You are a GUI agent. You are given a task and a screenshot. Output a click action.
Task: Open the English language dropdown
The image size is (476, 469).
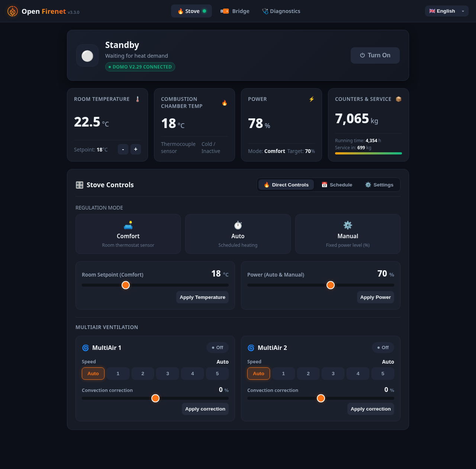(x=447, y=11)
